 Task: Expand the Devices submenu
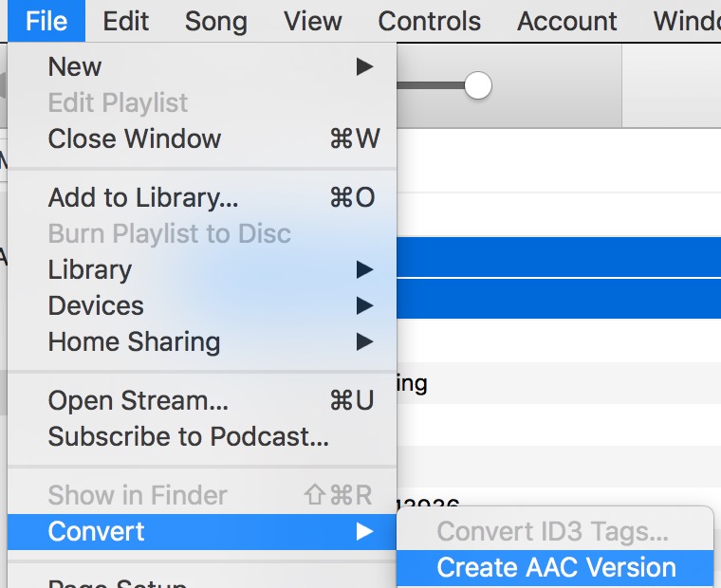click(x=96, y=306)
